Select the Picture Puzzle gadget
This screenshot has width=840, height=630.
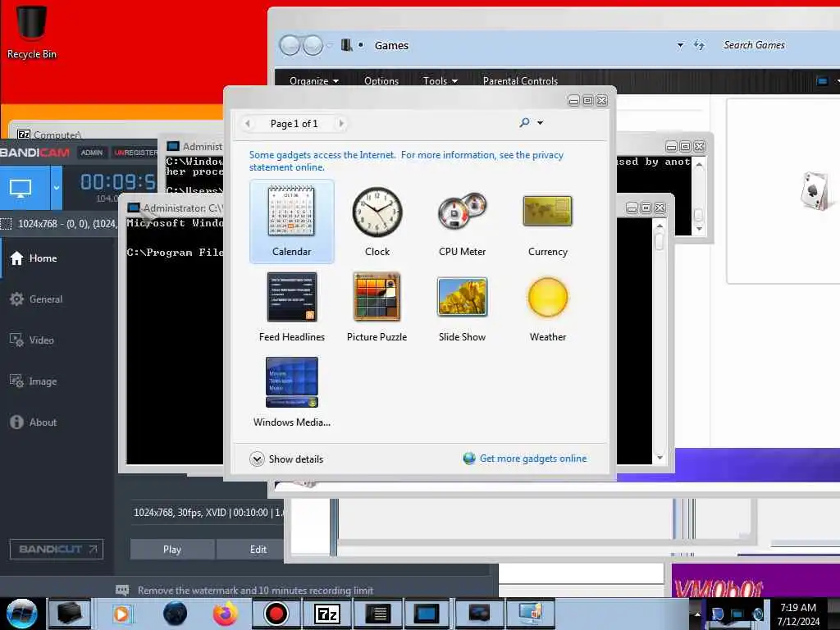[377, 307]
